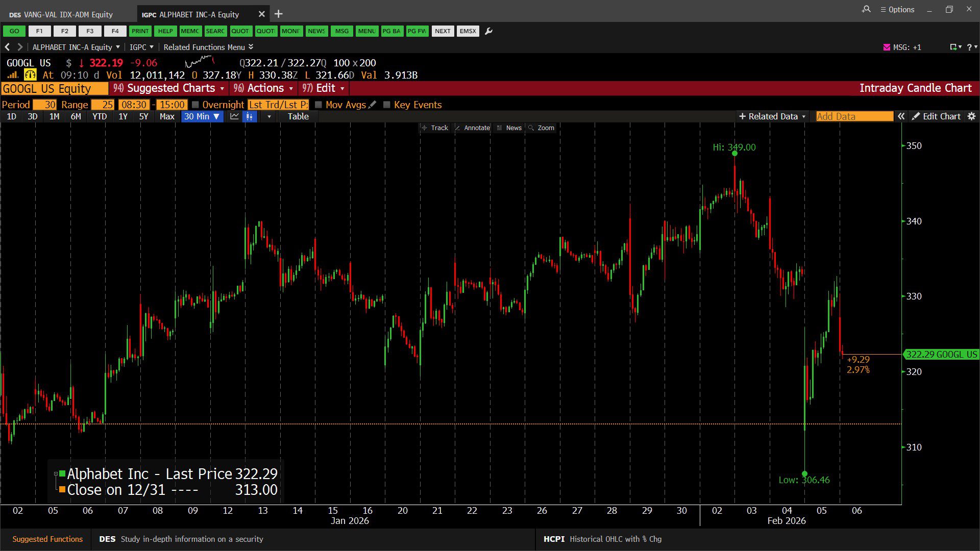Open the Options menu

point(897,9)
